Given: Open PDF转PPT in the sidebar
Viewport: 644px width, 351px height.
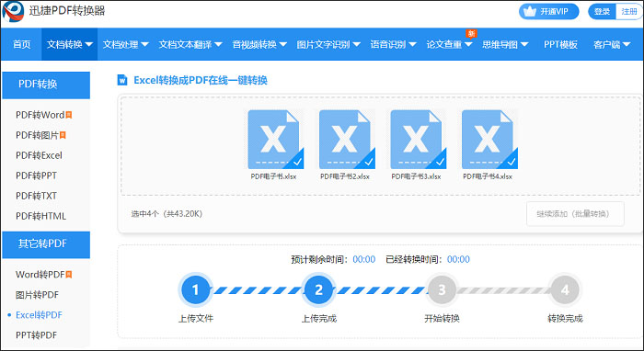Looking at the screenshot, I should point(36,175).
